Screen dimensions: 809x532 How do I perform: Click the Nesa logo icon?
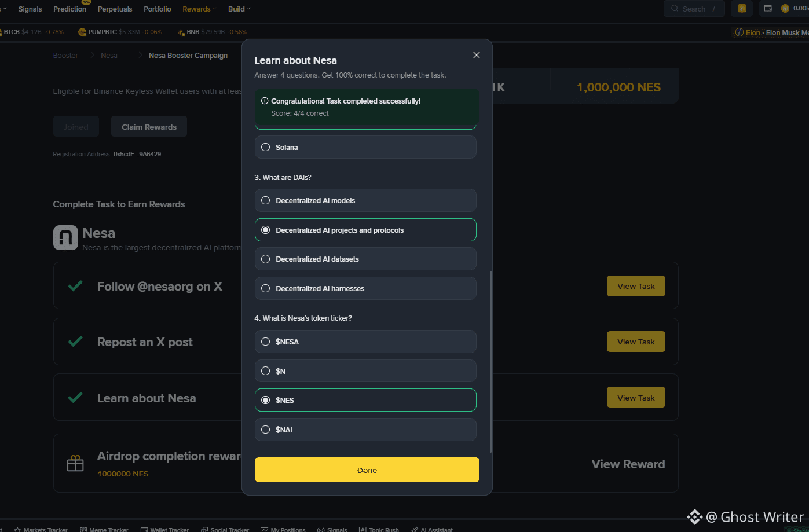tap(65, 237)
